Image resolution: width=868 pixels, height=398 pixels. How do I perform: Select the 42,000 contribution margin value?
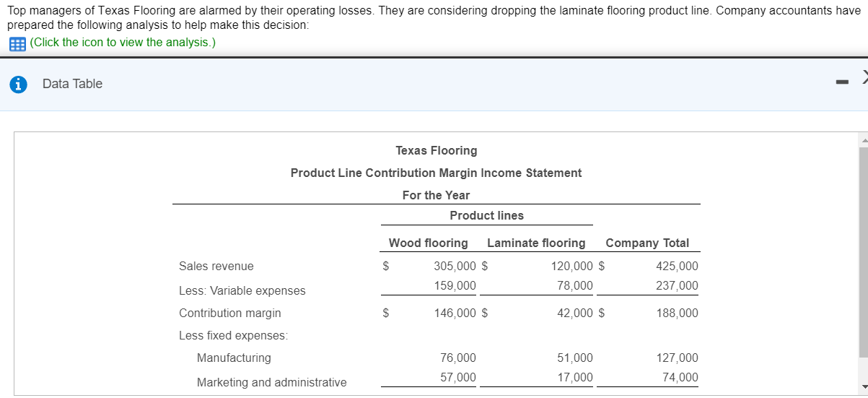(x=575, y=313)
